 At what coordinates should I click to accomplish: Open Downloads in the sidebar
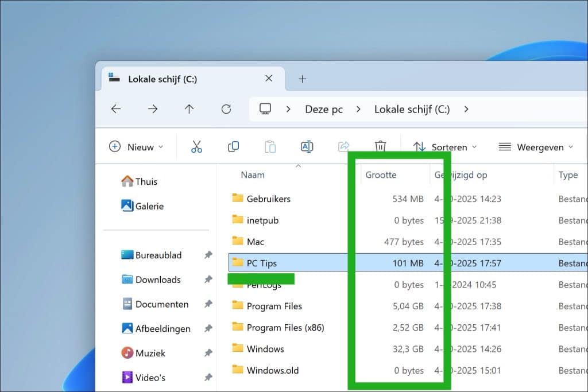[x=158, y=280]
